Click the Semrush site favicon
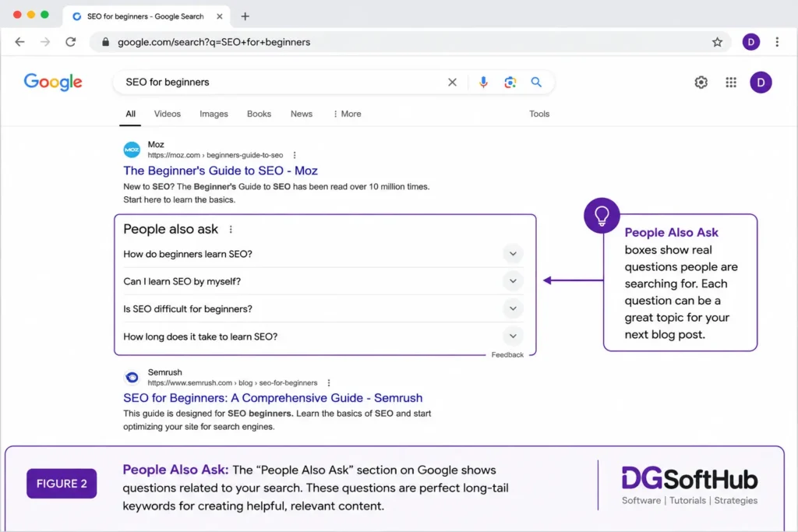 point(132,377)
